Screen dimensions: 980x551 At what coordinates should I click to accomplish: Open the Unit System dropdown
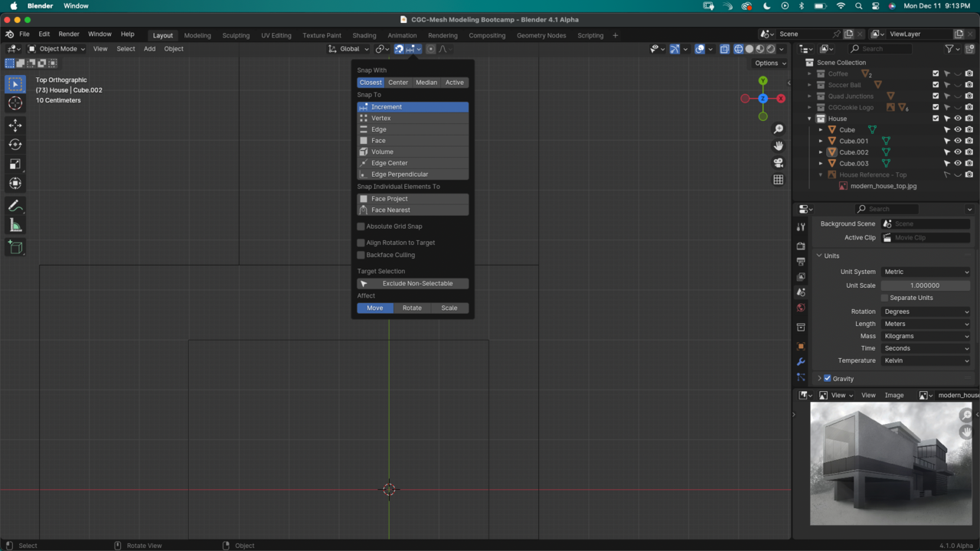[926, 272]
